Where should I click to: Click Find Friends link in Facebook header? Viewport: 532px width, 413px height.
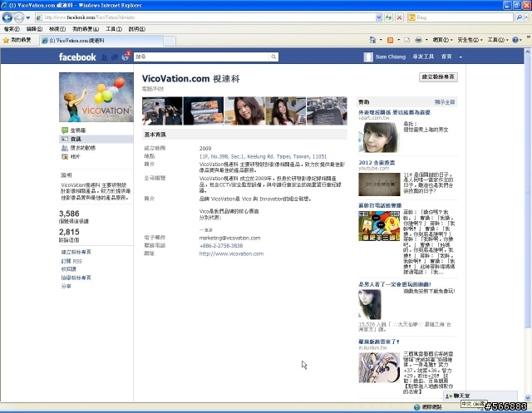[x=423, y=57]
